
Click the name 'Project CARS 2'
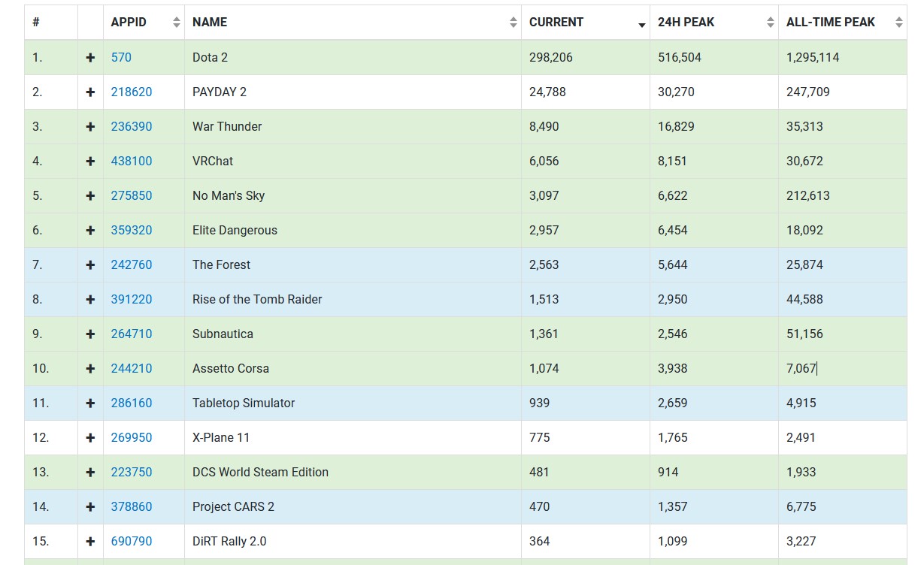click(233, 506)
